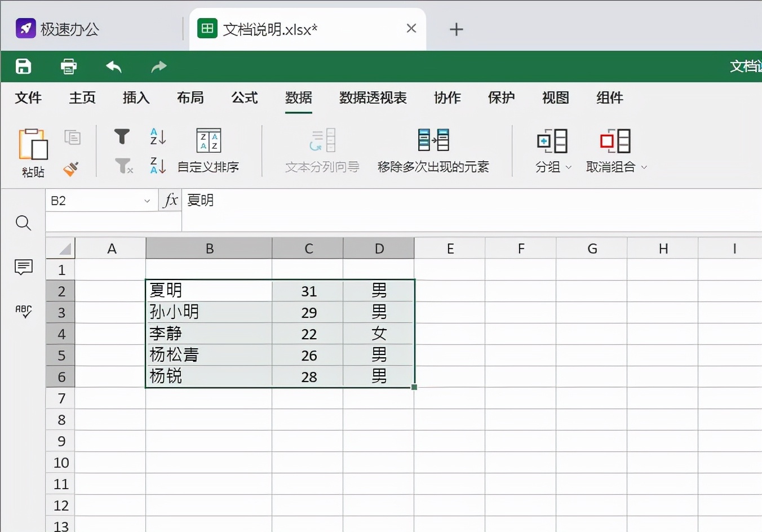Open the 视图 menu tab
The image size is (762, 532).
click(x=555, y=97)
